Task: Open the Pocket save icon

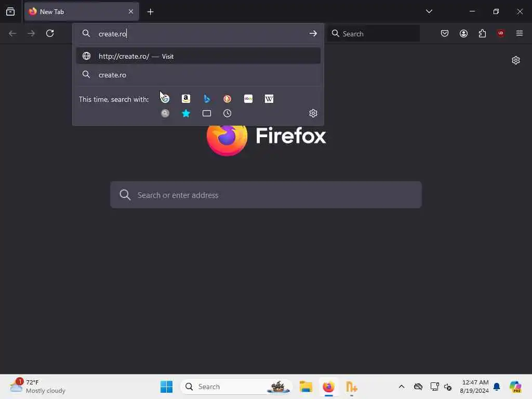Action: (x=445, y=33)
